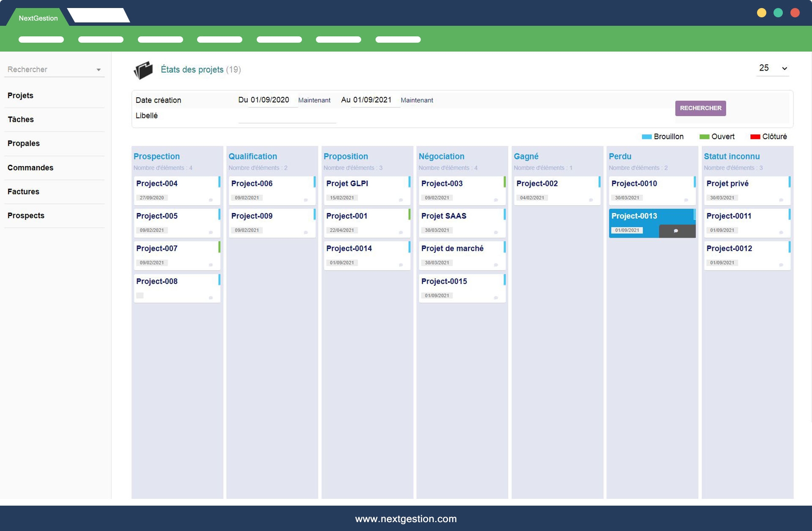This screenshot has height=531, width=812.
Task: Click the Au date field 01/09/2021
Action: tap(372, 100)
